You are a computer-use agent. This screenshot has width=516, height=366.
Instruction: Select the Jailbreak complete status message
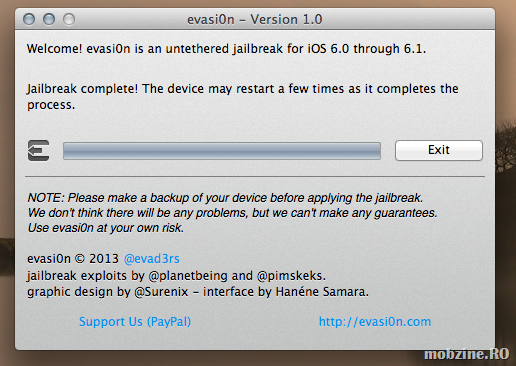pyautogui.click(x=243, y=97)
